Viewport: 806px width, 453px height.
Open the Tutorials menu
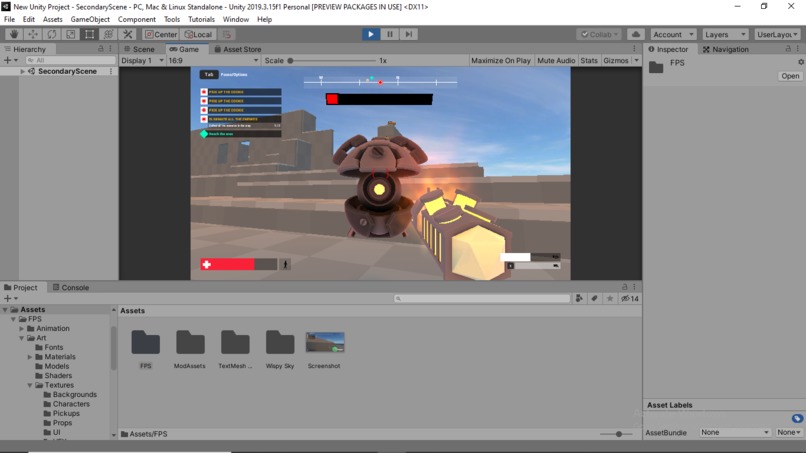[201, 20]
